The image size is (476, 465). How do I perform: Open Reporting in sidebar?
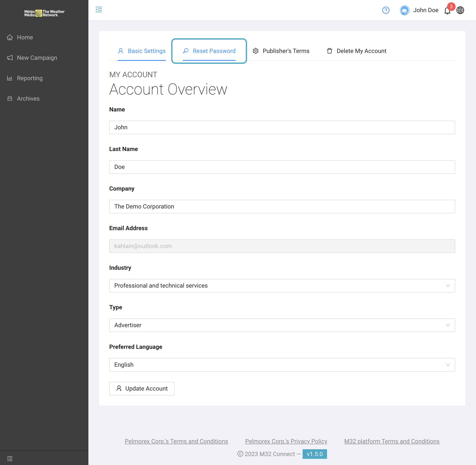coord(44,78)
